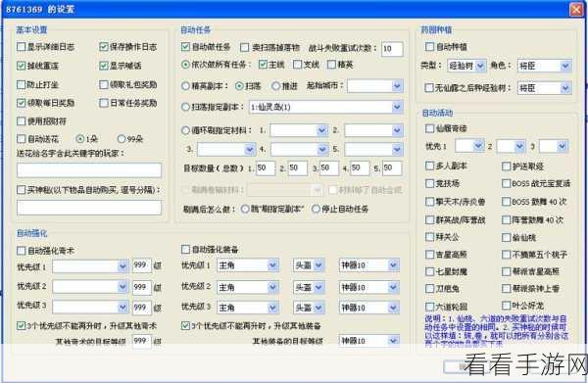The height and width of the screenshot is (383, 588).
Task: Check BOSS 鼓舞 40 次 box
Action: (x=507, y=202)
